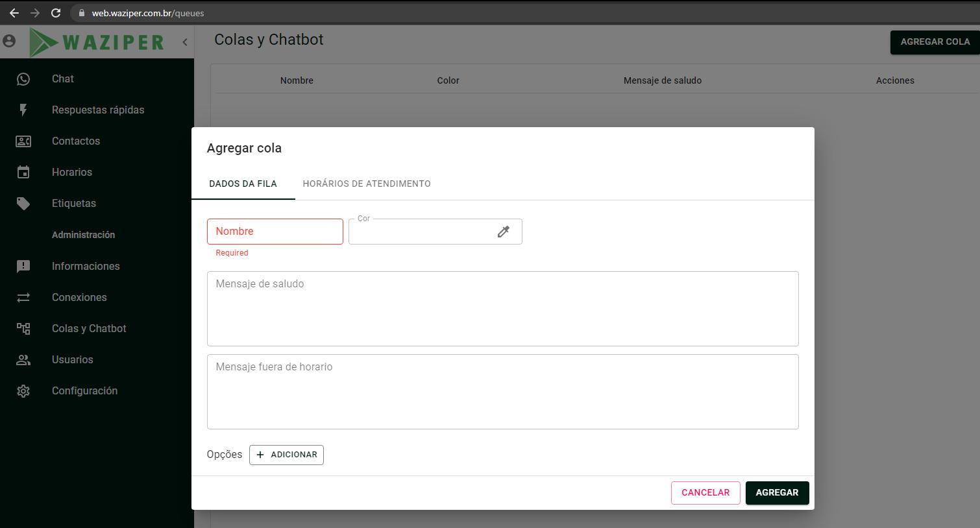Open color picker eyedropper icon
Image resolution: width=980 pixels, height=528 pixels.
[504, 232]
